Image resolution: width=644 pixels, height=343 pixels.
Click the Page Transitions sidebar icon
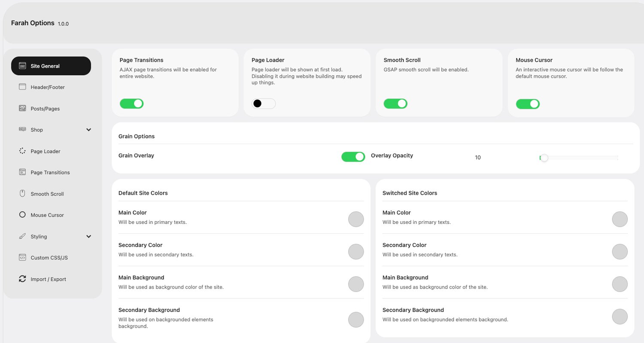coord(22,172)
